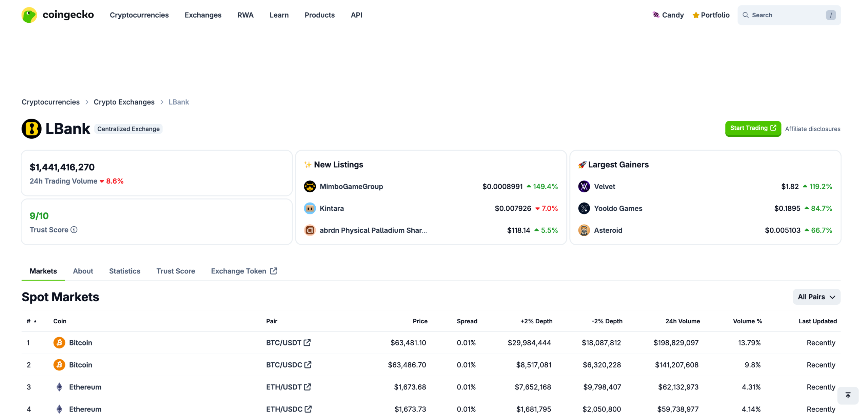
Task: Open MimboGameGroup new listing link
Action: [x=351, y=187]
